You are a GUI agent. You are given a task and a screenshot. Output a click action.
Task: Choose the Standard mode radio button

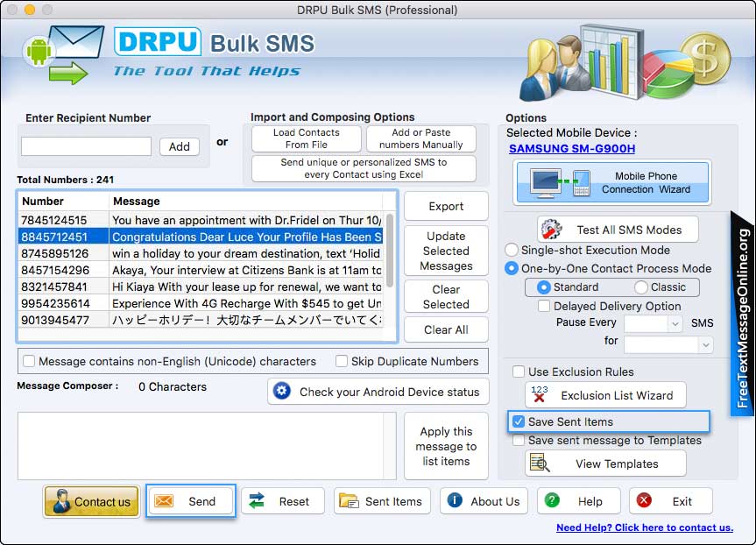543,287
